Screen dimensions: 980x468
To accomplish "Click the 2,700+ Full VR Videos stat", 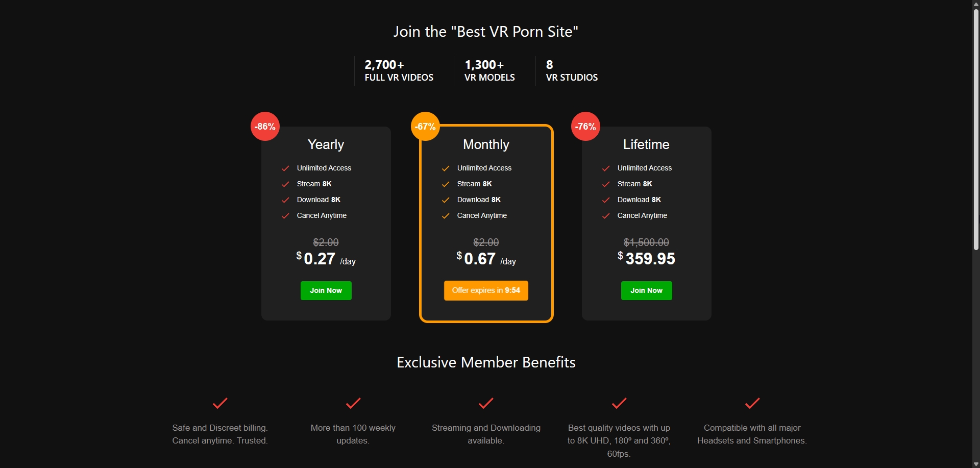I will pyautogui.click(x=399, y=70).
